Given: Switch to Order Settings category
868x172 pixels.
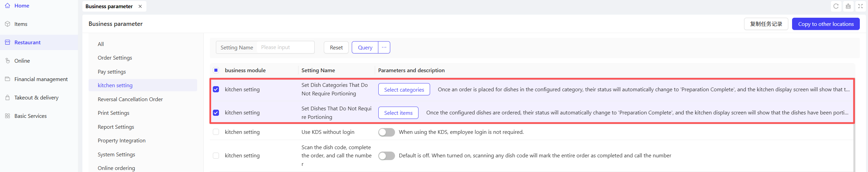Looking at the screenshot, I should [x=115, y=58].
